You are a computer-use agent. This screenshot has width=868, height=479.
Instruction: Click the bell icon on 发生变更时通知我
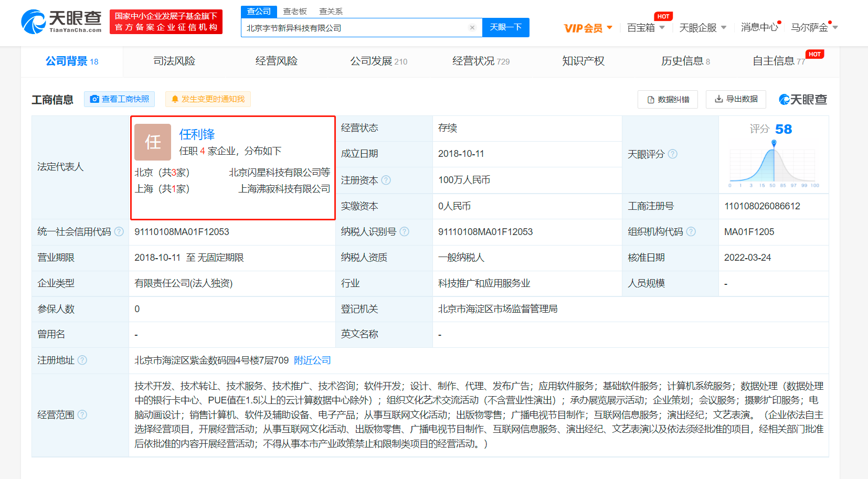tap(175, 99)
